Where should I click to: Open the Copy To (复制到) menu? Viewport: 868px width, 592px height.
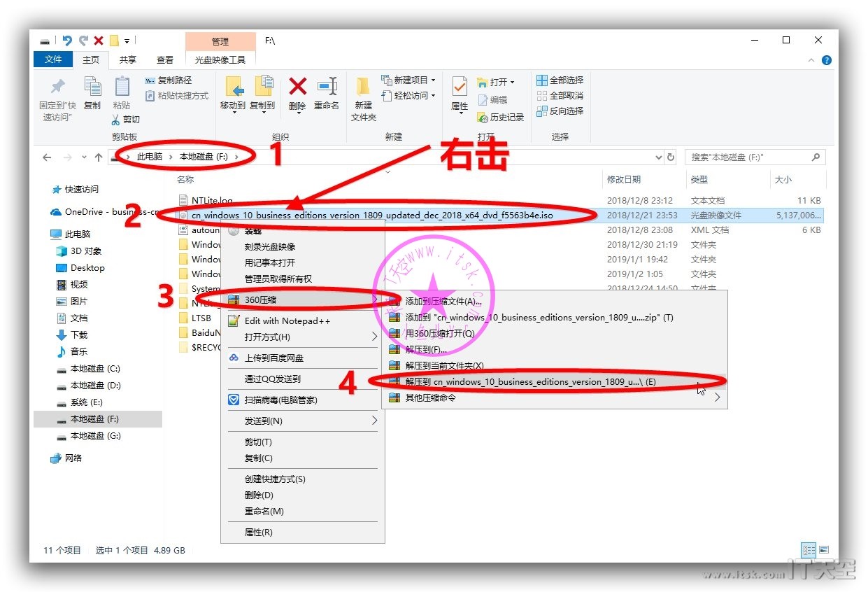pos(262,94)
